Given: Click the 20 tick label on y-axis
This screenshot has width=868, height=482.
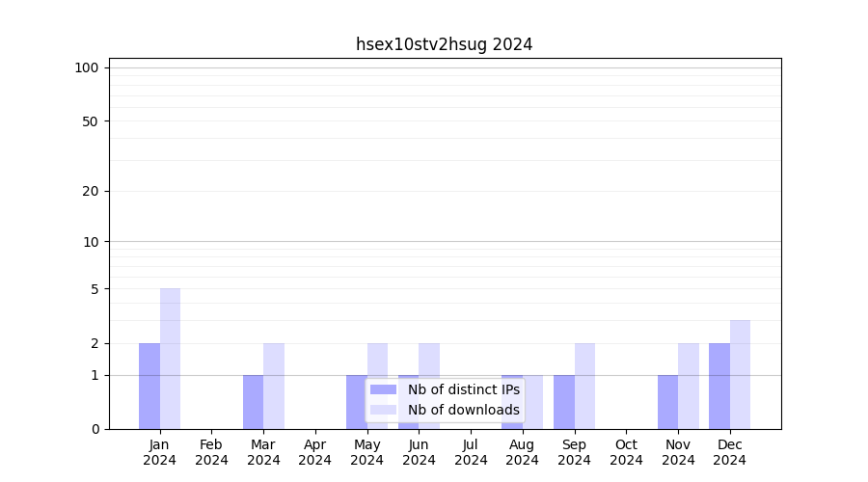Looking at the screenshot, I should [x=91, y=191].
